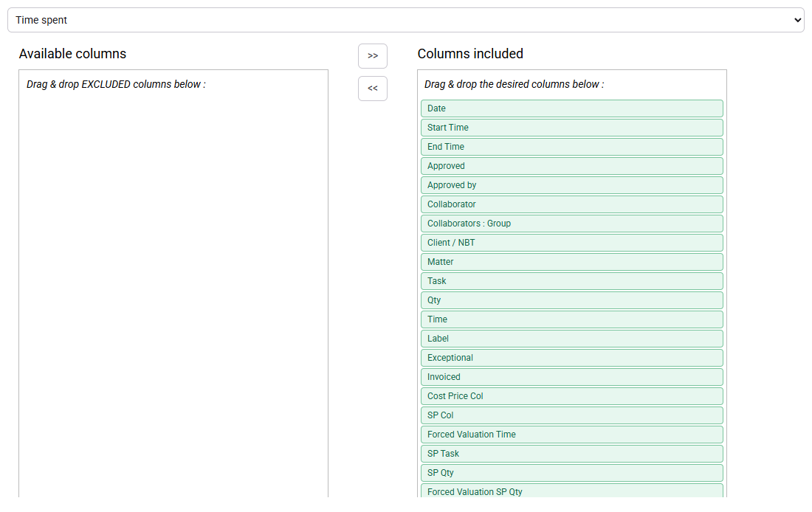The height and width of the screenshot is (512, 812).
Task: Select the SP Col column item
Action: click(571, 415)
